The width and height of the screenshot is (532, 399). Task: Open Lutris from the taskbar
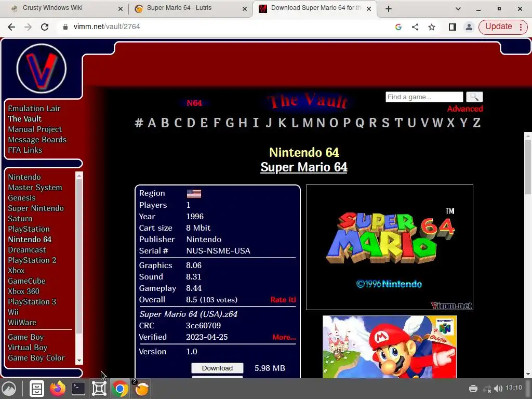pos(141,389)
